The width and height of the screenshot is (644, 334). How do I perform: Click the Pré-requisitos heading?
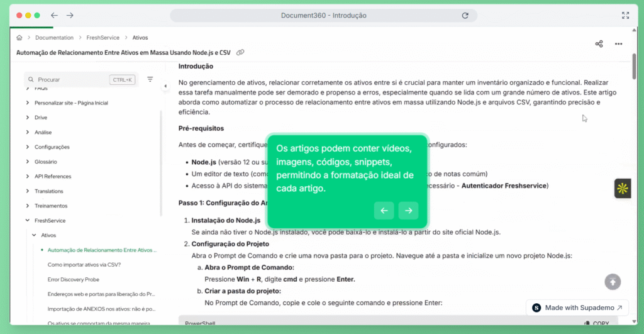tap(201, 128)
